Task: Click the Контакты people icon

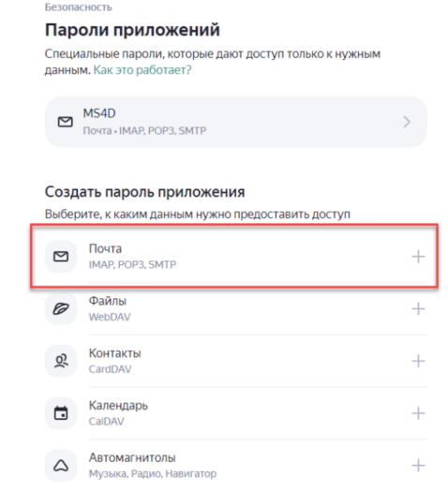Action: tap(61, 361)
